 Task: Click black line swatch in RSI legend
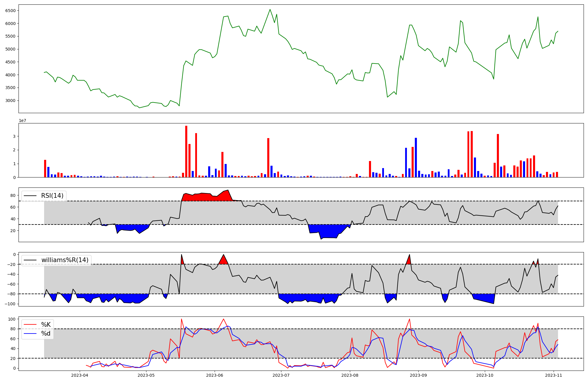30,196
